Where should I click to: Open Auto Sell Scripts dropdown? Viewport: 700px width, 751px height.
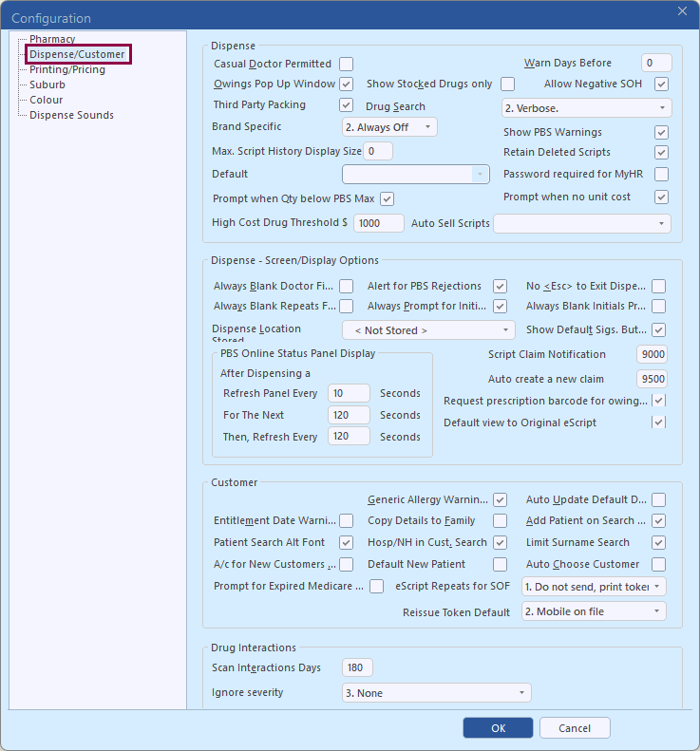[x=582, y=224]
